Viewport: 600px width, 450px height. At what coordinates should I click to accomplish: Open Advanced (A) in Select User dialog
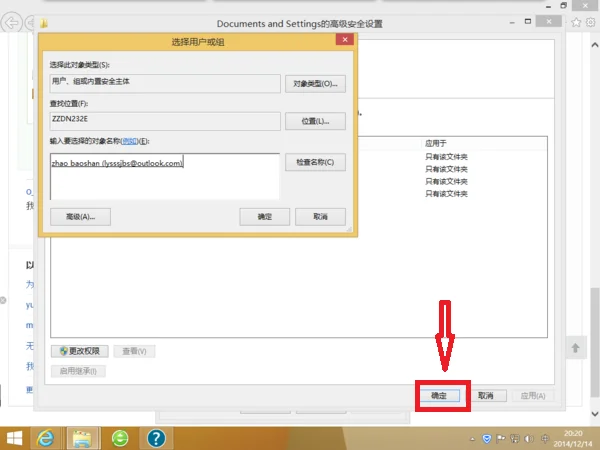tap(80, 217)
